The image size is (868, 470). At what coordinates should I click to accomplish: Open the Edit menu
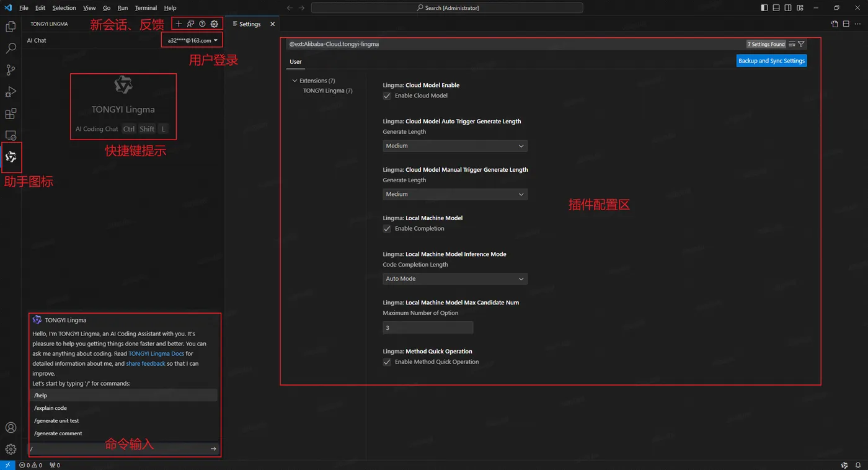point(40,8)
